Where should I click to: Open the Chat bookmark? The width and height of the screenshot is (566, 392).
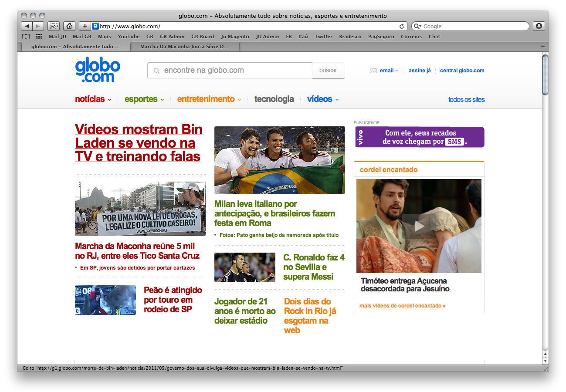coord(434,37)
